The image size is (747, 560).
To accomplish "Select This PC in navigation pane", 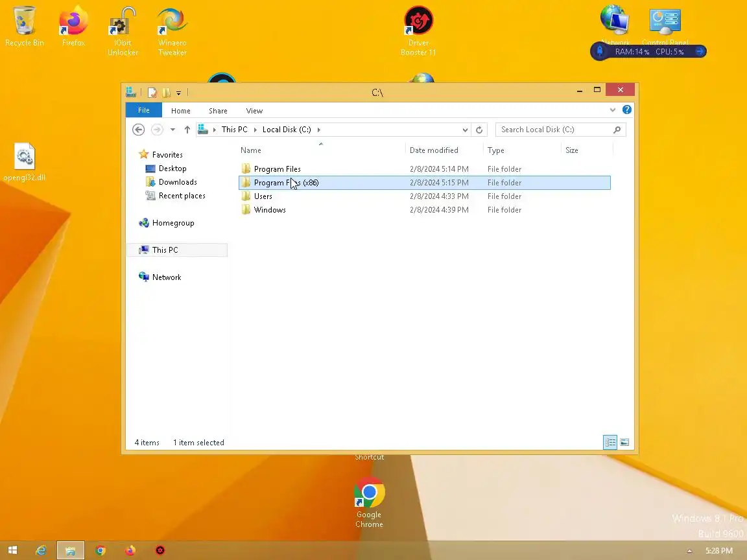I will click(177, 250).
